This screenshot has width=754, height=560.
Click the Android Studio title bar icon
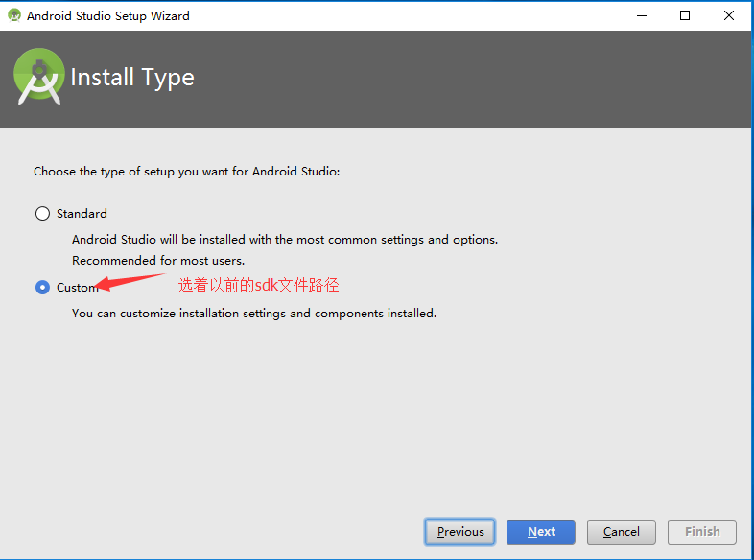tap(14, 15)
